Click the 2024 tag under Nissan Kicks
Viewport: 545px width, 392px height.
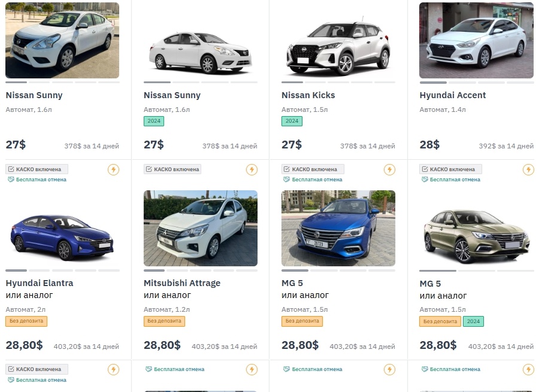[292, 121]
